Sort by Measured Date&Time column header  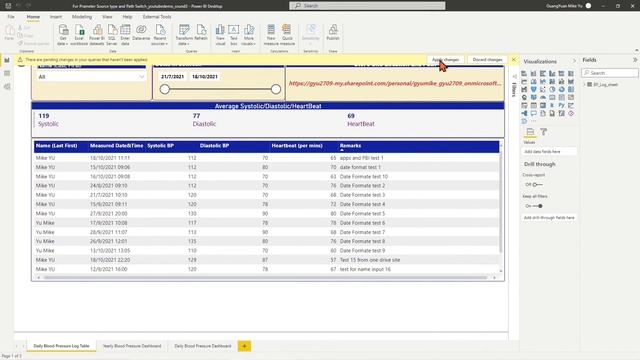[116, 146]
